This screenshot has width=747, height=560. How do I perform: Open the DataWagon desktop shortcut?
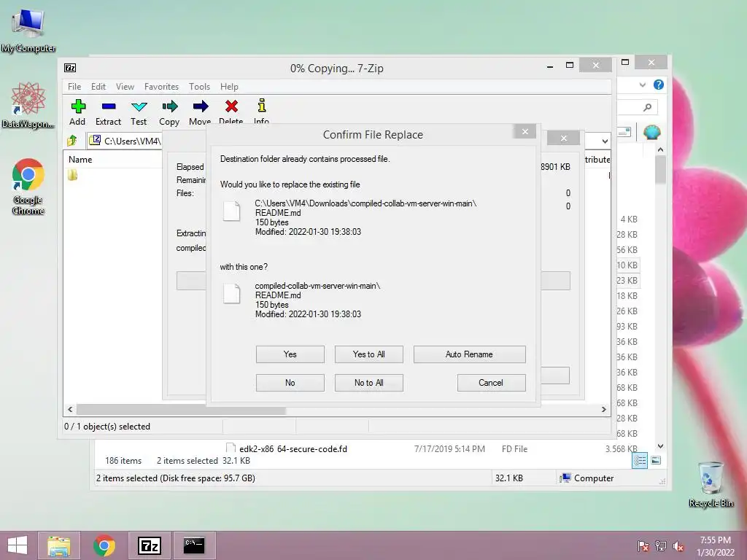click(28, 106)
